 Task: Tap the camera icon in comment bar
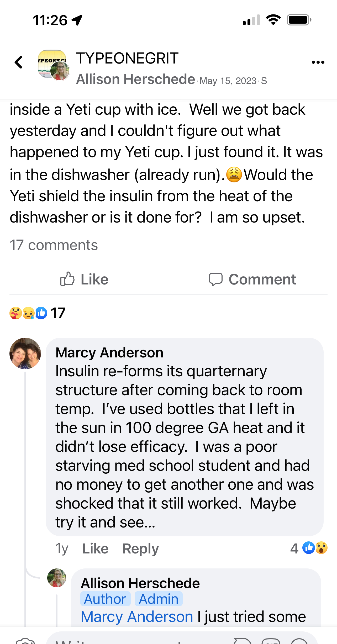(x=25, y=640)
